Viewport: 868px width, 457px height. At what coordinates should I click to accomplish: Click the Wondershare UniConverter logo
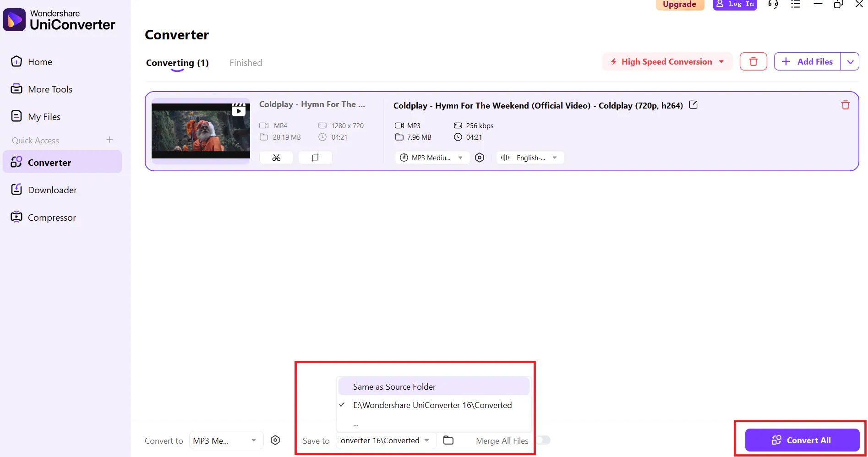pos(60,20)
